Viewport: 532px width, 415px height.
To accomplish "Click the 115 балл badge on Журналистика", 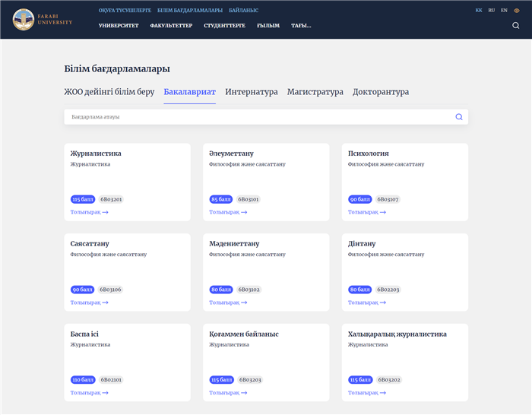I will click(81, 199).
